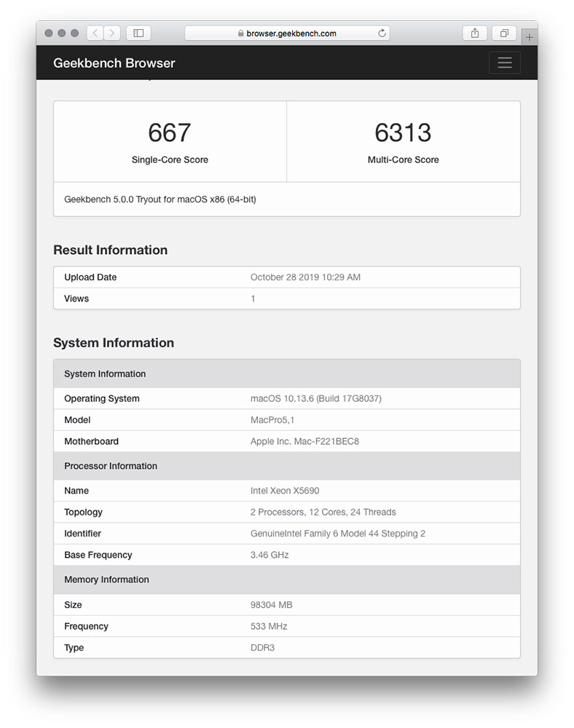Viewport: 574px width, 728px height.
Task: Toggle the Safari sidebar button
Action: tap(138, 33)
